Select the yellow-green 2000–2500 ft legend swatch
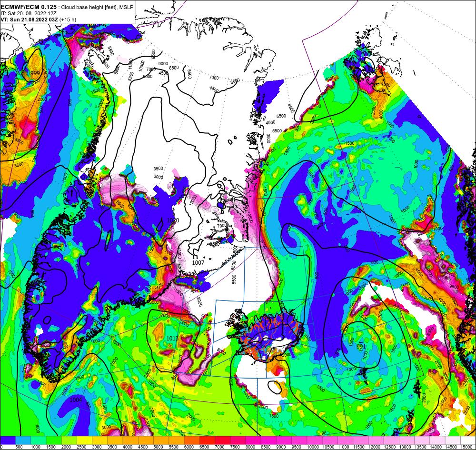This screenshot has height=450, width=476. tap(69, 440)
